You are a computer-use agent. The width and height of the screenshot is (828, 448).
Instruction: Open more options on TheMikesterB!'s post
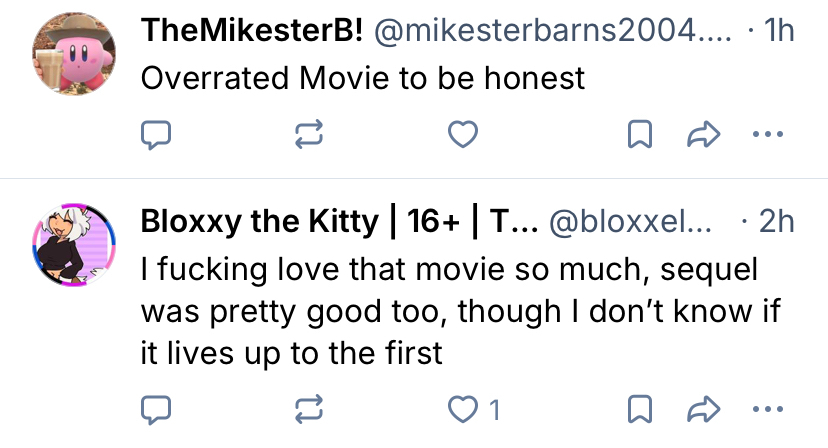coord(768,135)
